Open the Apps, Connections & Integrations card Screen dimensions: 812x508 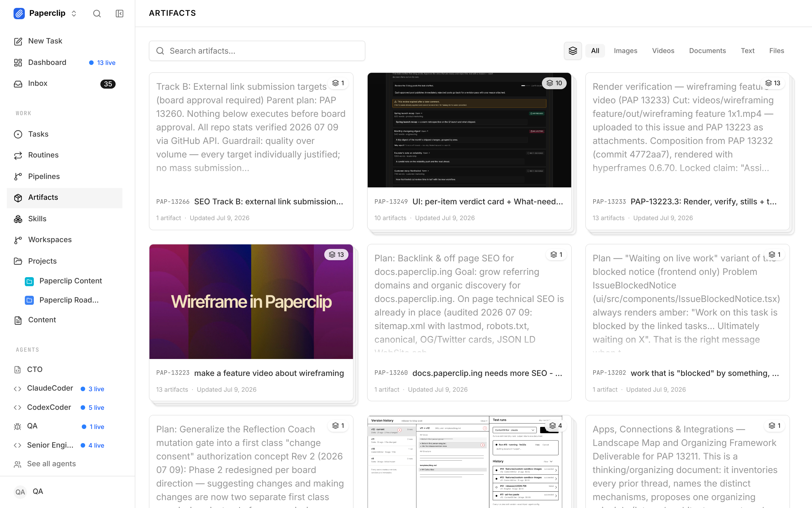687,462
